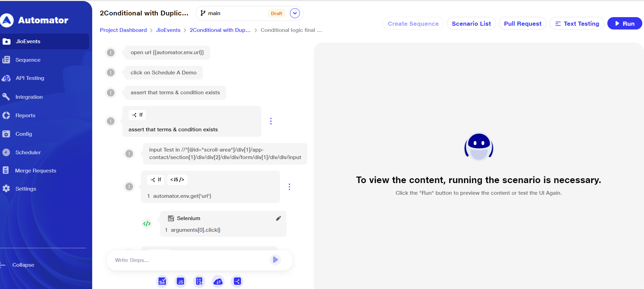Image resolution: width=644 pixels, height=289 pixels.
Task: Open Config in the sidebar
Action: (24, 134)
